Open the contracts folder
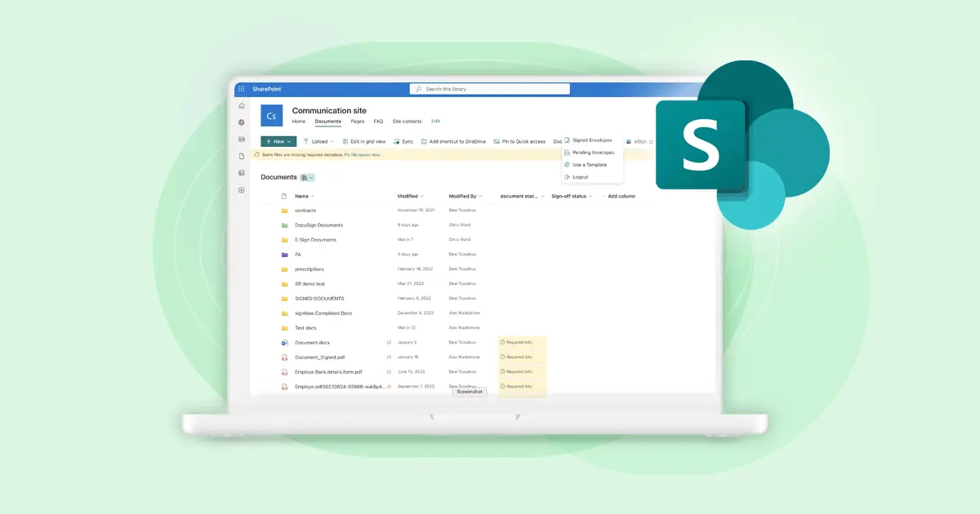Viewport: 980px width, 514px height. (305, 210)
